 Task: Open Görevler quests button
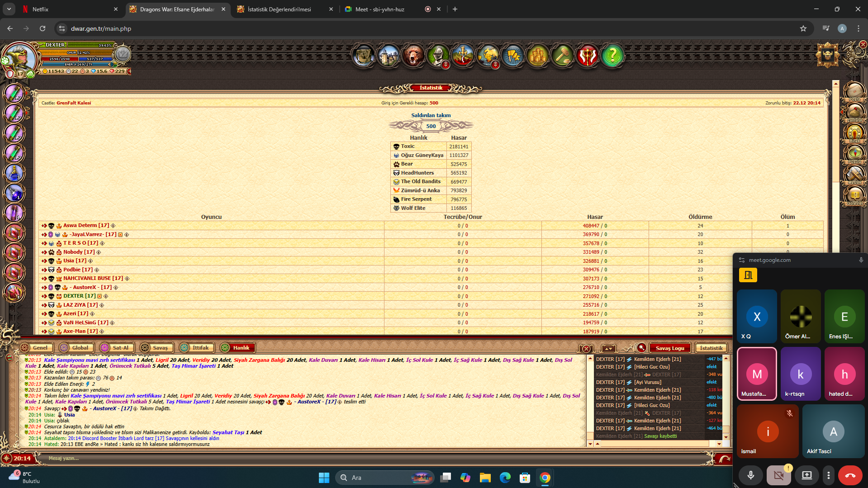[854, 196]
